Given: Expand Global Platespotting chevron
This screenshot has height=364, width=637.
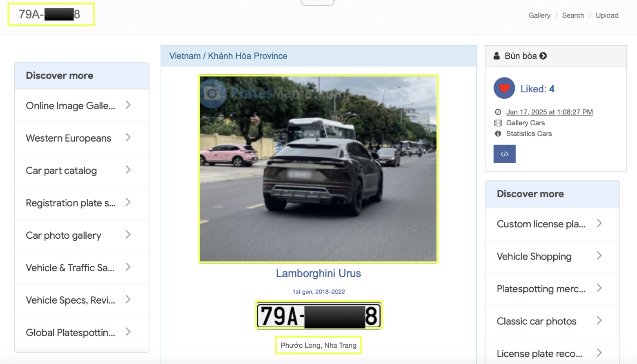Looking at the screenshot, I should (128, 332).
